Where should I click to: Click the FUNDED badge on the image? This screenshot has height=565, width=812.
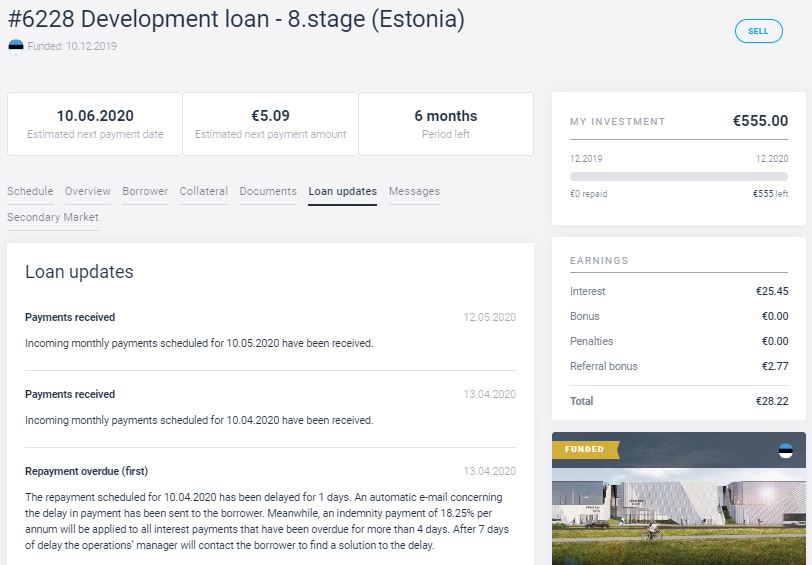(585, 449)
